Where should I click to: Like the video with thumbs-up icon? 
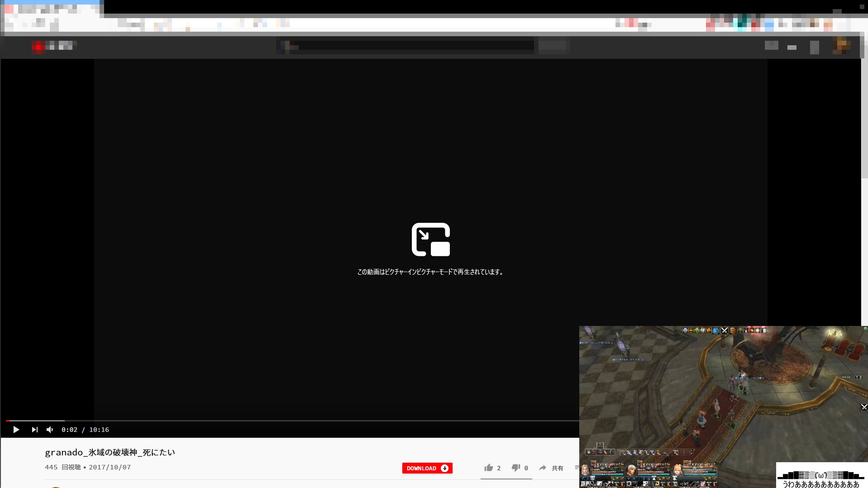(x=489, y=468)
